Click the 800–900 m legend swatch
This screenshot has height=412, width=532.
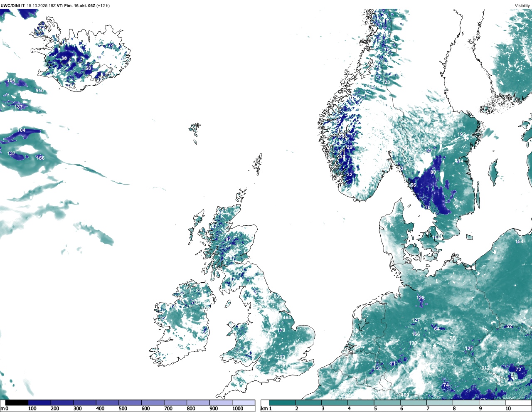click(x=198, y=403)
